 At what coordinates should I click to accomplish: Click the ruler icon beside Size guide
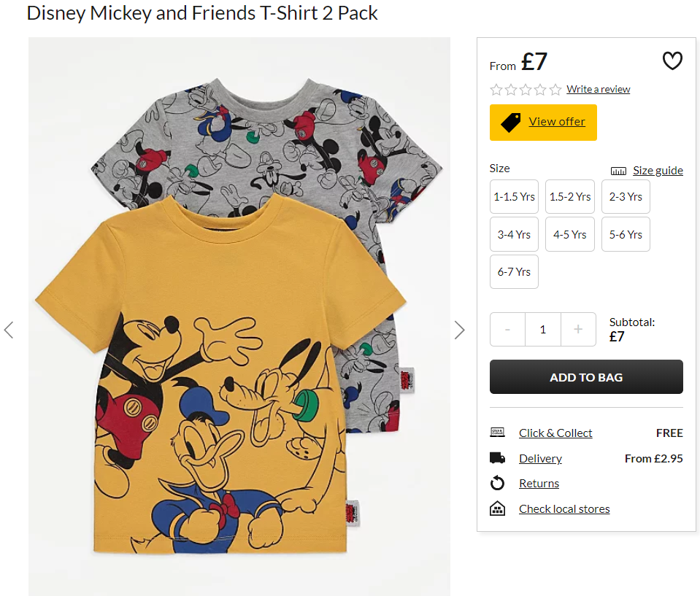618,171
